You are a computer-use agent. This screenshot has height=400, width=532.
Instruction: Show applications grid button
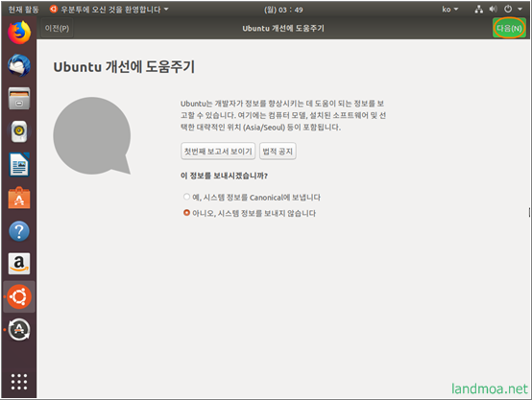click(19, 382)
